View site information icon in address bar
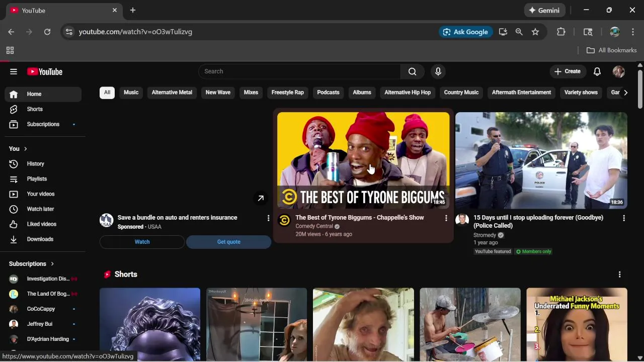The height and width of the screenshot is (362, 644). coord(69,32)
